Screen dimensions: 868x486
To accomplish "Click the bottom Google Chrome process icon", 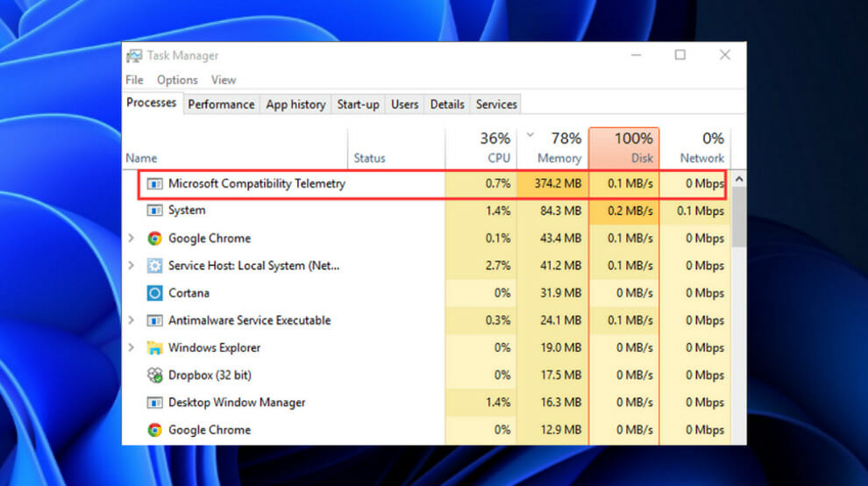I will click(154, 430).
